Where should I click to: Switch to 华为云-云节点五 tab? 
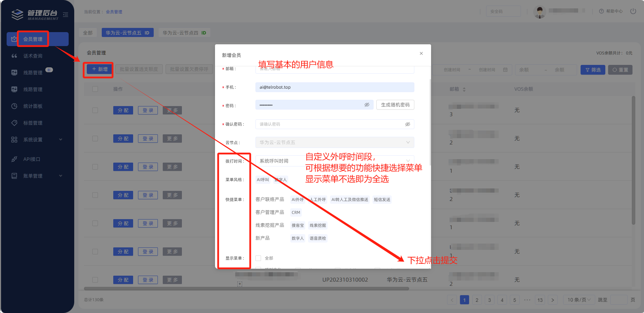point(128,33)
